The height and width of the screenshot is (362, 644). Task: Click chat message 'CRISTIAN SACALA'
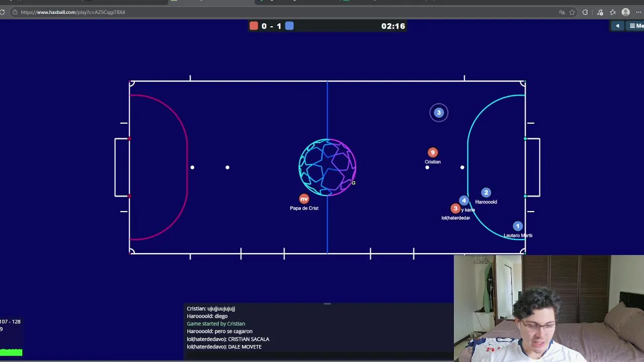249,339
